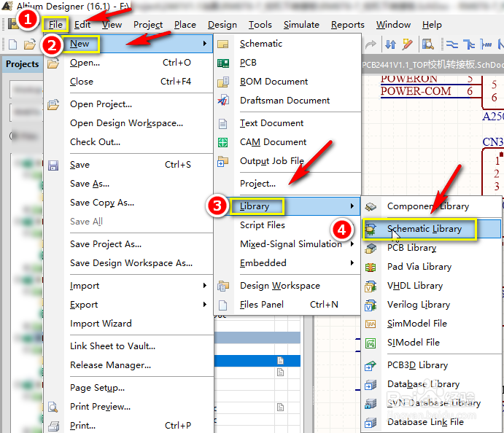
Task: Click the Verilog Library icon
Action: click(371, 305)
